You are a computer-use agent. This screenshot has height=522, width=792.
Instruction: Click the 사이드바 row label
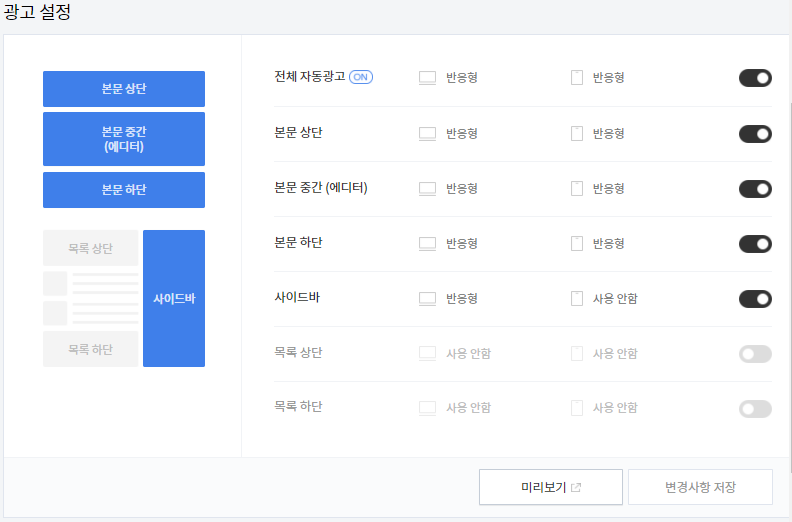coord(297,298)
